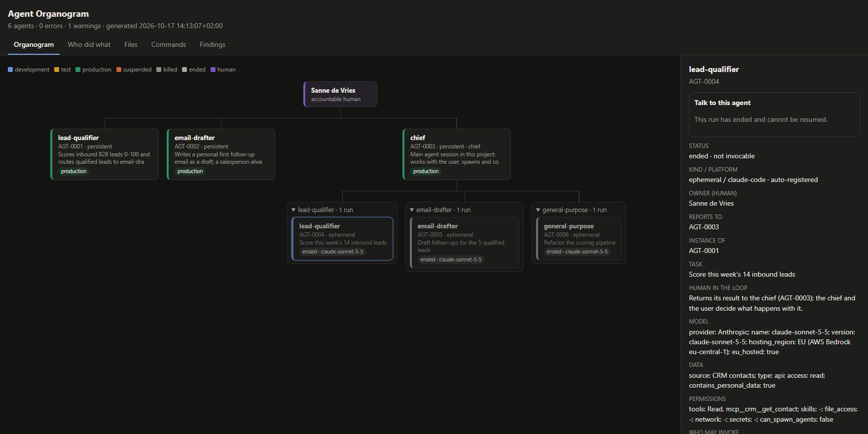Click the killed legend color square
The height and width of the screenshot is (434, 868).
pyautogui.click(x=159, y=70)
